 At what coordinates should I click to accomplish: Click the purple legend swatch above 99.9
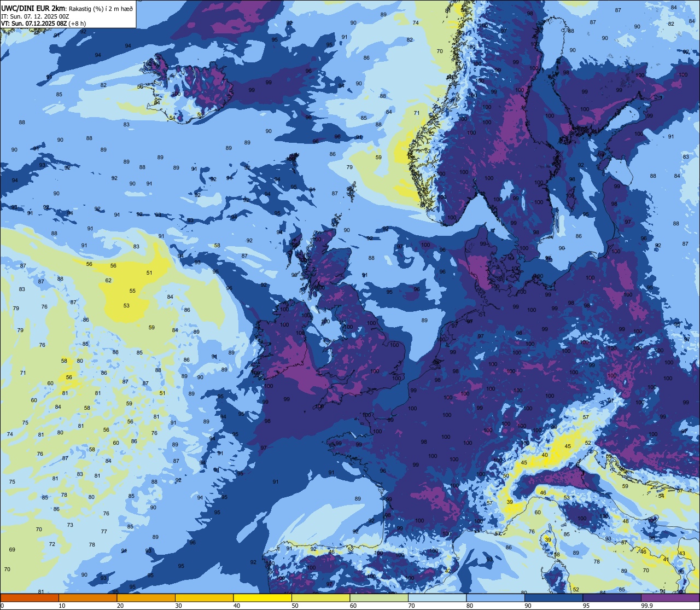coord(670,597)
